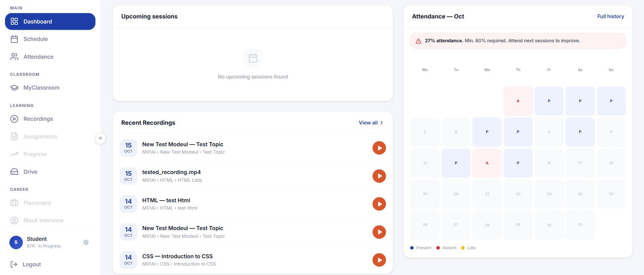Click the Recordings play-circle icon
The height and width of the screenshot is (275, 644).
(14, 119)
